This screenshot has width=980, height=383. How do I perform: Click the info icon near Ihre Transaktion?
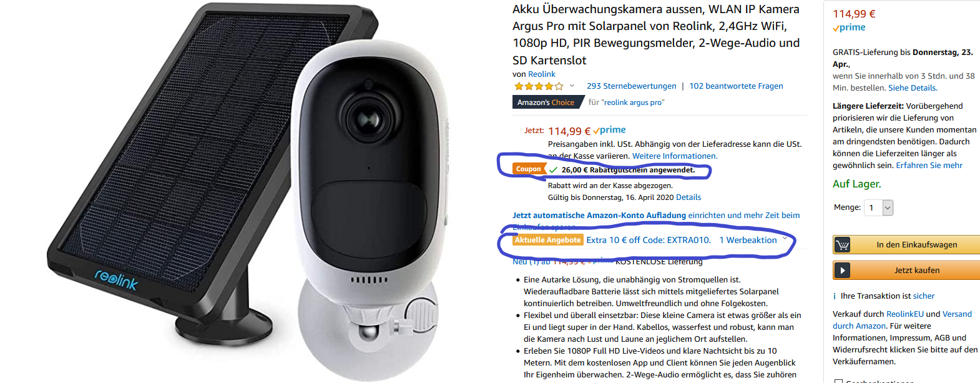(x=835, y=296)
